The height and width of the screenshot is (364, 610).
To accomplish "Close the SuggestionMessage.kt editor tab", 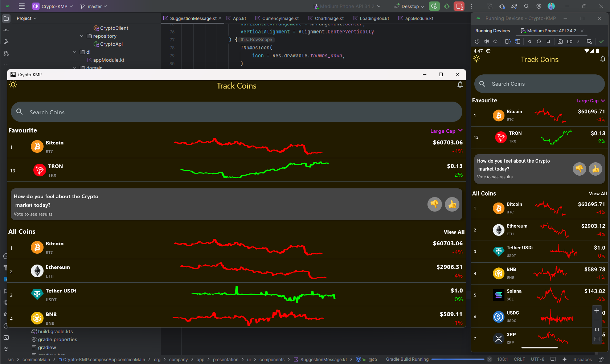I will [x=220, y=18].
